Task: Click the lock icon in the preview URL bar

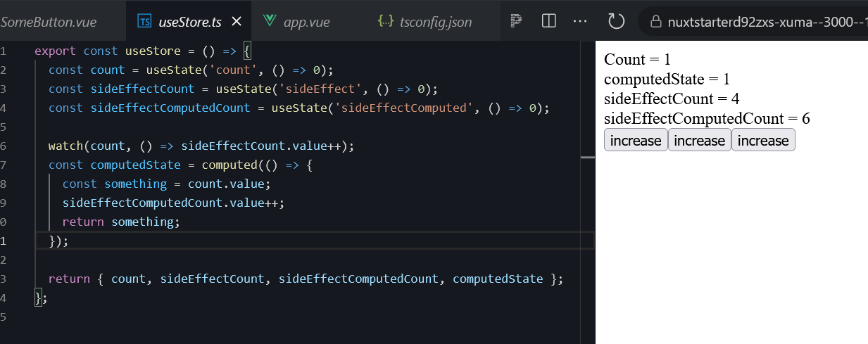Action: pos(655,22)
